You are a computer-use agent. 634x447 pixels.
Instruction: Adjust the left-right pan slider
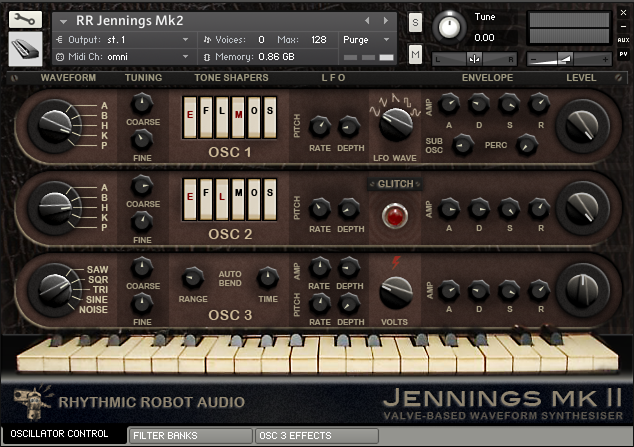[x=475, y=59]
